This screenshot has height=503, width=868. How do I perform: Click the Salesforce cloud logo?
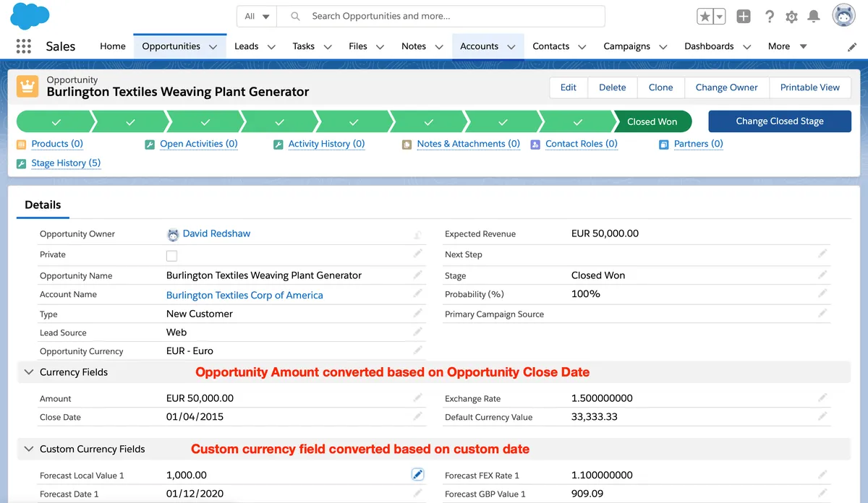(x=30, y=15)
